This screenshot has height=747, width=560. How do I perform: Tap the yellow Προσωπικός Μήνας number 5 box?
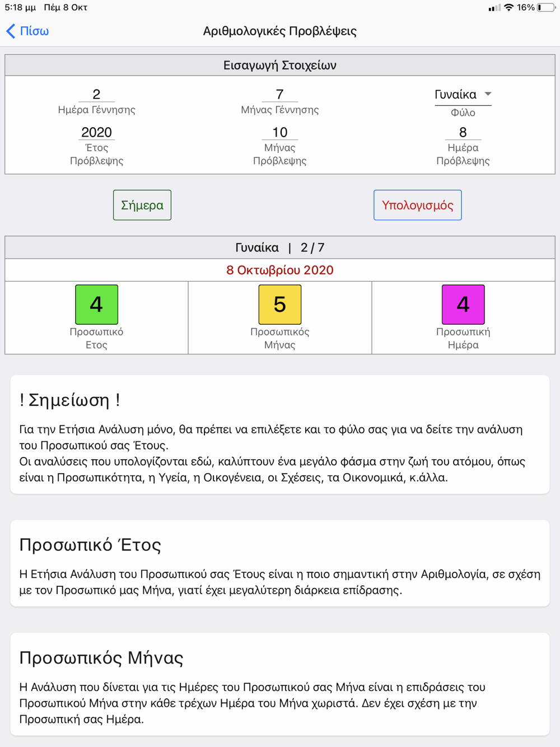(x=280, y=305)
